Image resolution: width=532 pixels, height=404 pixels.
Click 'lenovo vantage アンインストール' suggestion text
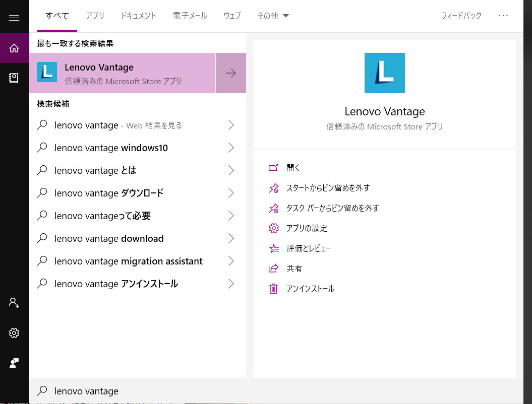[x=116, y=284]
